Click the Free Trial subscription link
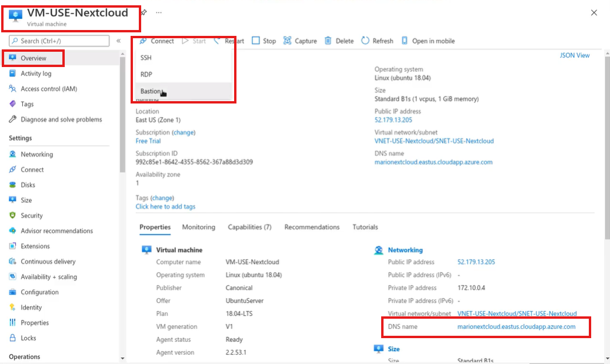The width and height of the screenshot is (610, 364). coord(148,141)
